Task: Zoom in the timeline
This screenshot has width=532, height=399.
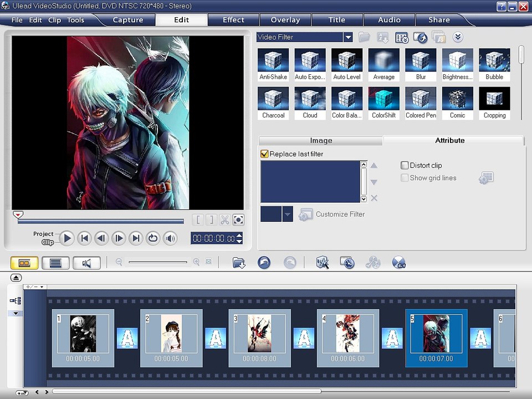Action: 196,262
